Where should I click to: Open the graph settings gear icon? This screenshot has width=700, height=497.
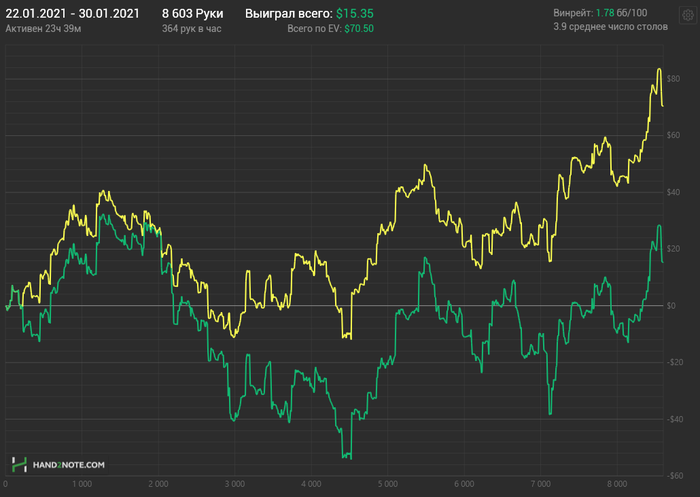(688, 15)
